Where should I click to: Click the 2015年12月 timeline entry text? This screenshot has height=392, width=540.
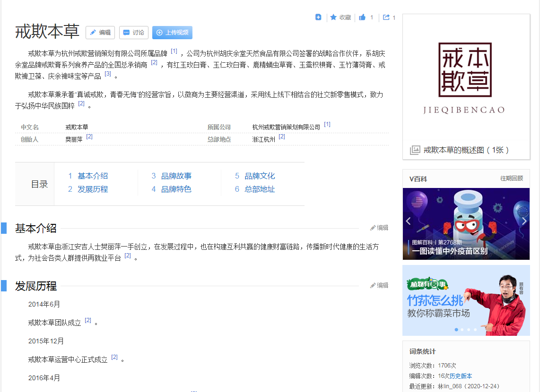tap(46, 341)
